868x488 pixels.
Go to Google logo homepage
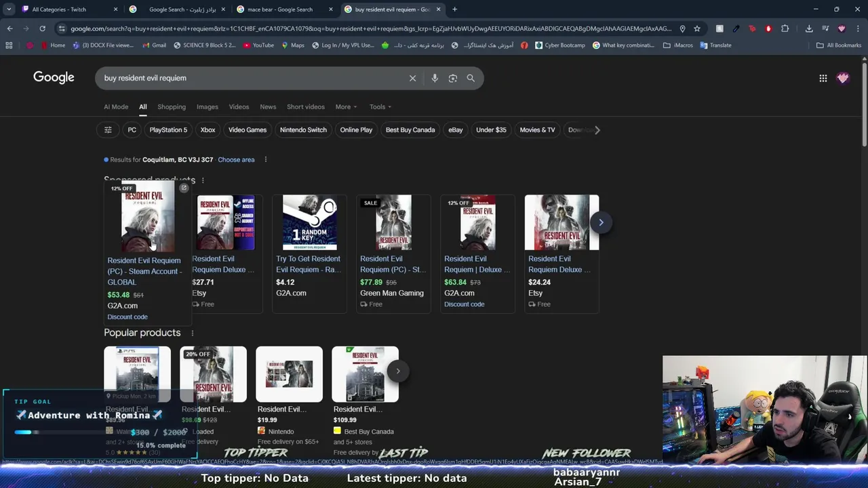[x=54, y=77]
